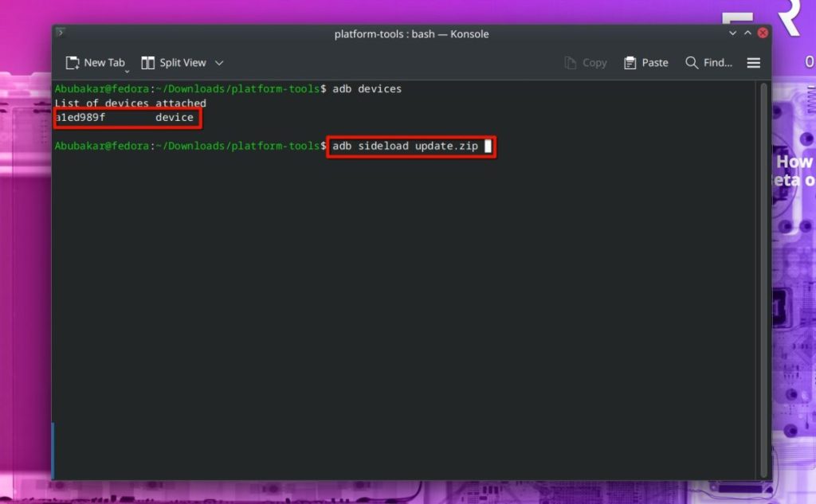Screen dimensions: 816x504
Task: Click the Paste clipboard icon
Action: pyautogui.click(x=630, y=63)
